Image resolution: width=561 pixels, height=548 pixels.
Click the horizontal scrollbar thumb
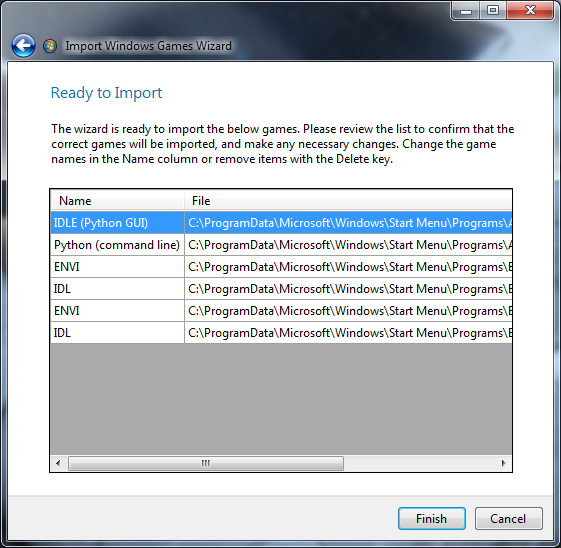tap(206, 464)
